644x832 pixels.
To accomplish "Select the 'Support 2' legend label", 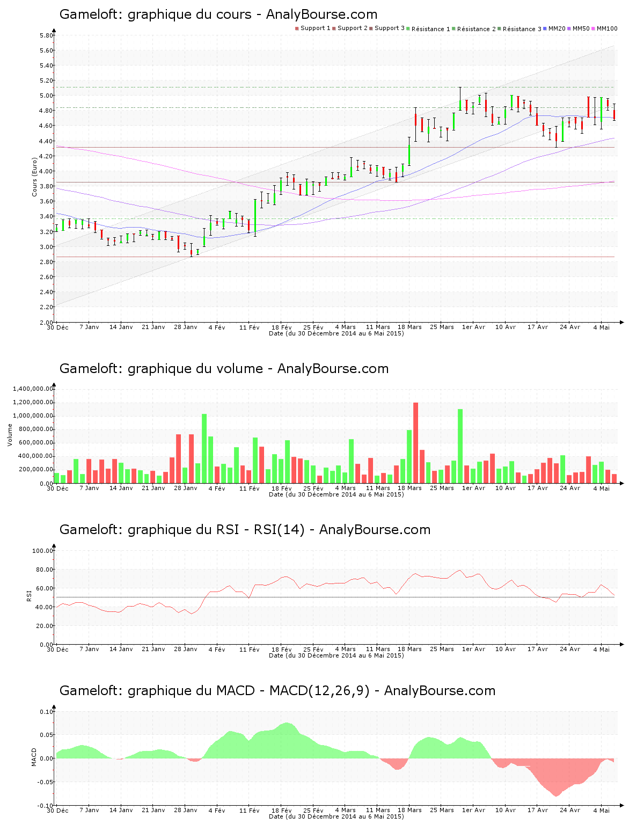I will click(x=353, y=28).
